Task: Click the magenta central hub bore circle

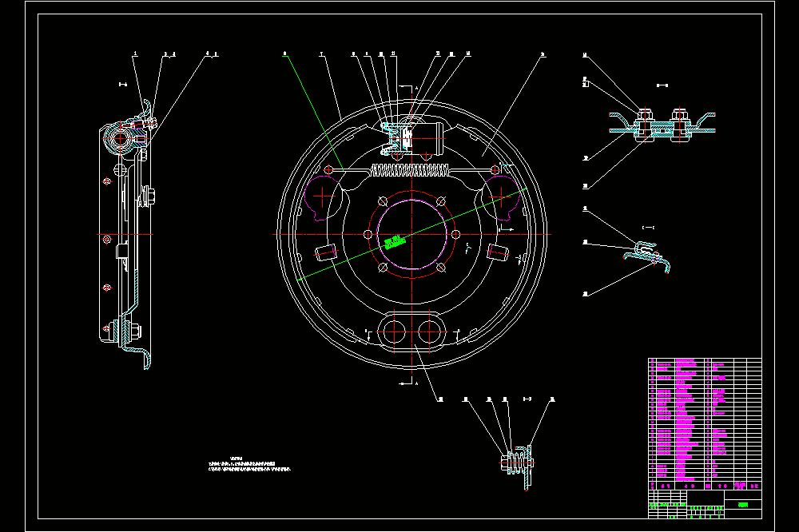Action: (411, 234)
